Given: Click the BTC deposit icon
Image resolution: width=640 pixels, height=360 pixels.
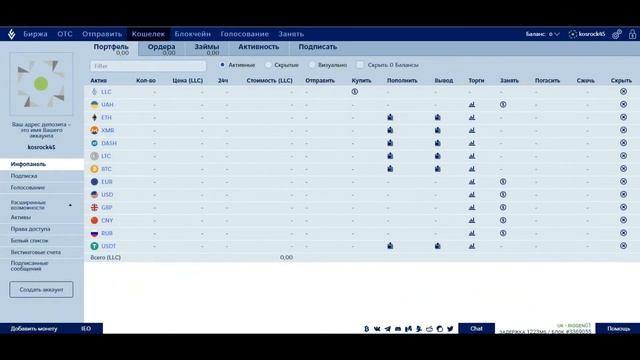Looking at the screenshot, I should click(x=390, y=169).
